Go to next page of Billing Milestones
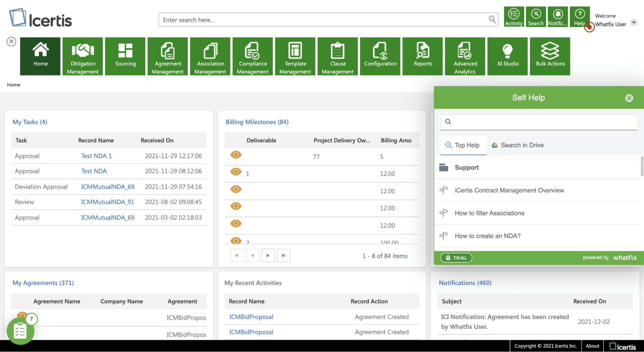Viewport: 644px width, 352px height. click(x=268, y=256)
